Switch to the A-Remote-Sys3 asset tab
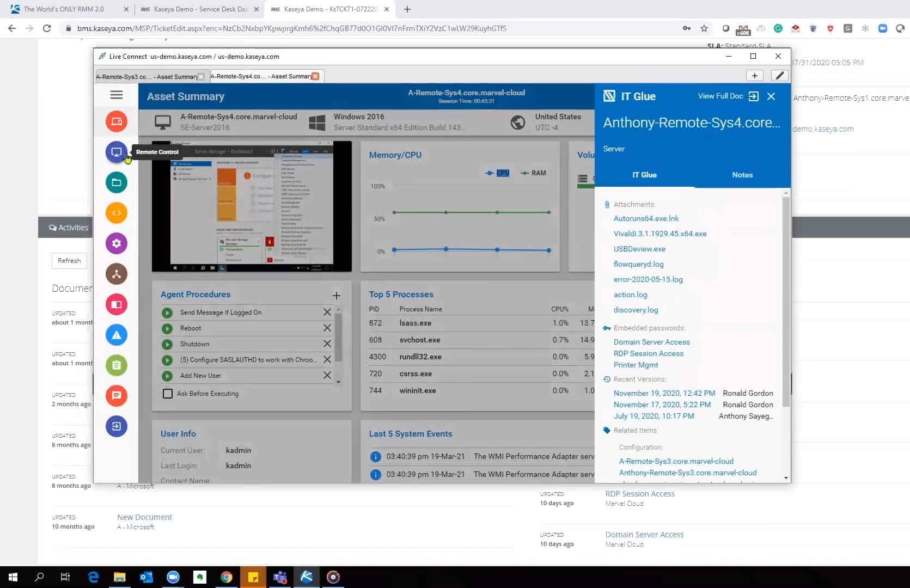910x588 pixels. click(147, 77)
